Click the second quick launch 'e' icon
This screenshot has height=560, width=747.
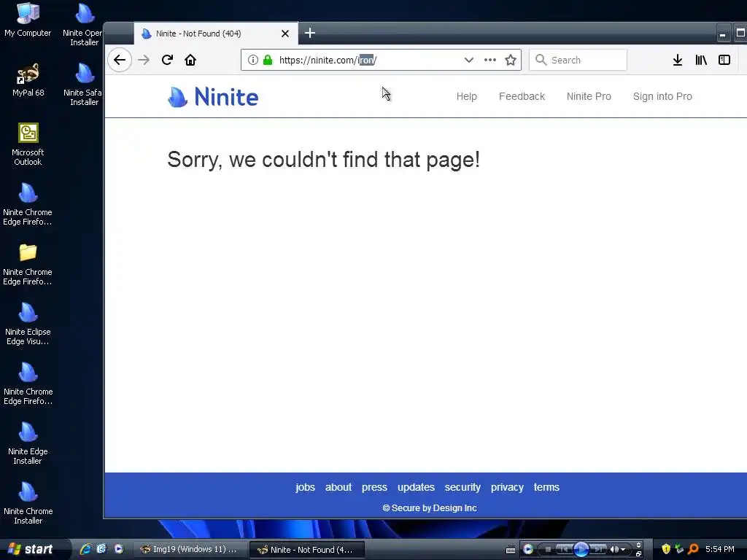[102, 549]
